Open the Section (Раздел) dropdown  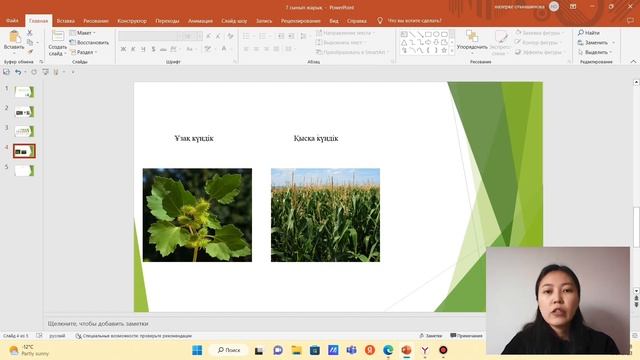(84, 52)
